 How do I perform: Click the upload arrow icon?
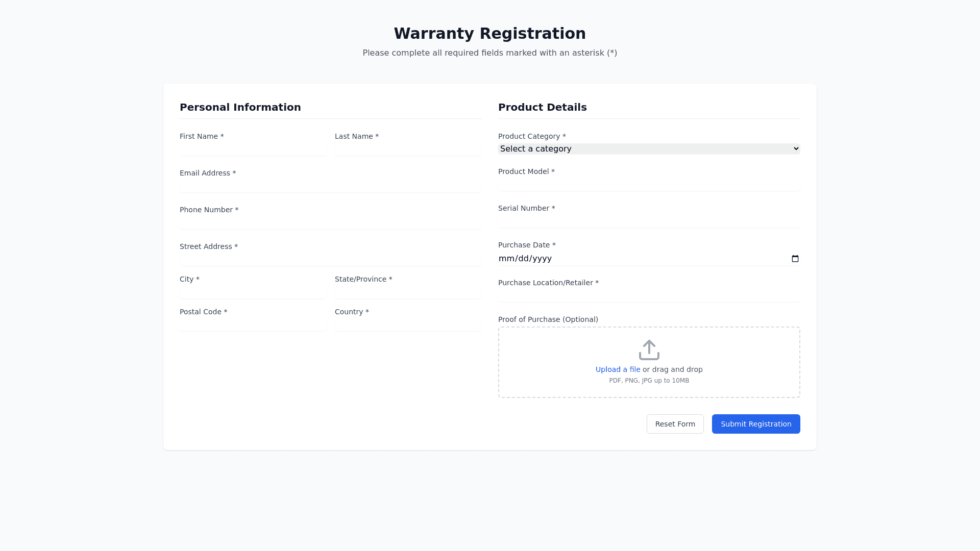point(649,350)
